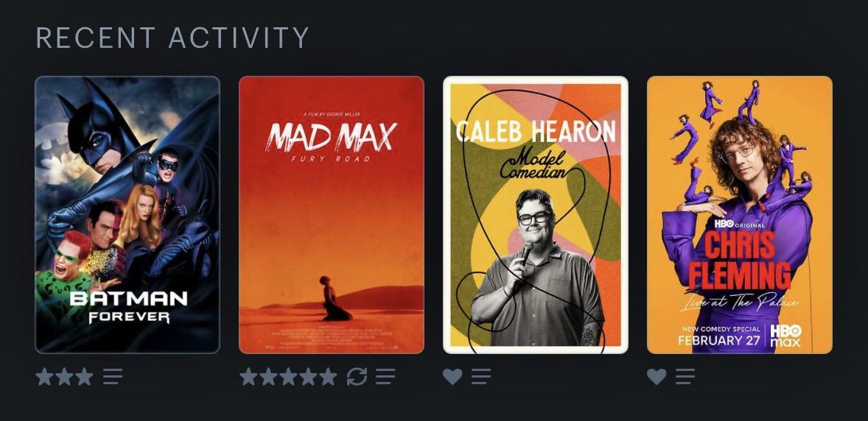Click the heart icon under Chris Fleming
This screenshot has height=421, width=868.
click(x=657, y=377)
